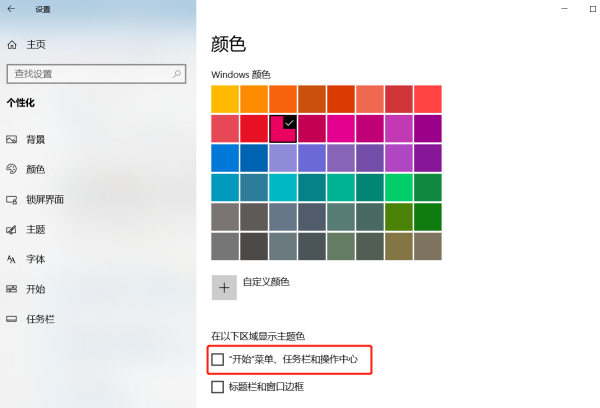This screenshot has width=600, height=408.
Task: Pick the yellow-gold color swatch
Action: [226, 99]
